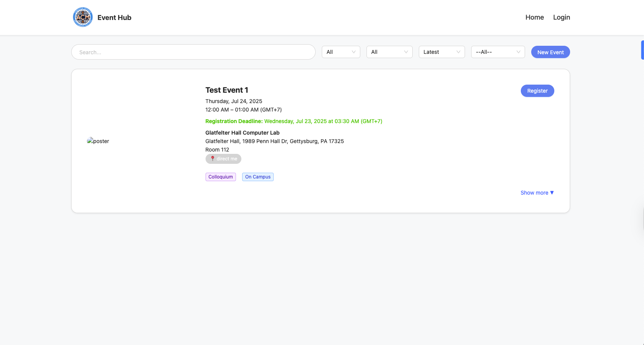Focus the Search input field
Viewport: 644px width, 345px height.
(x=193, y=52)
